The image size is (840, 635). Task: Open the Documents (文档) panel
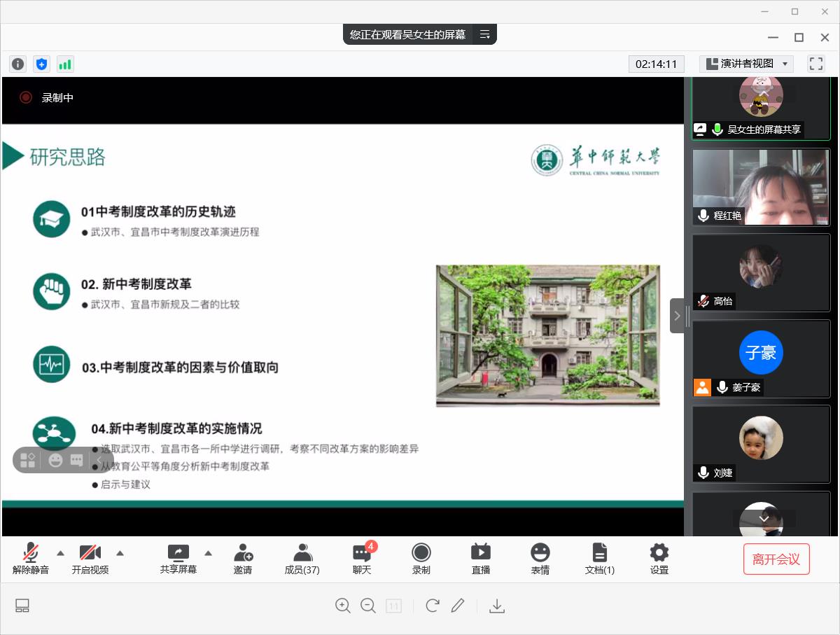tap(600, 559)
